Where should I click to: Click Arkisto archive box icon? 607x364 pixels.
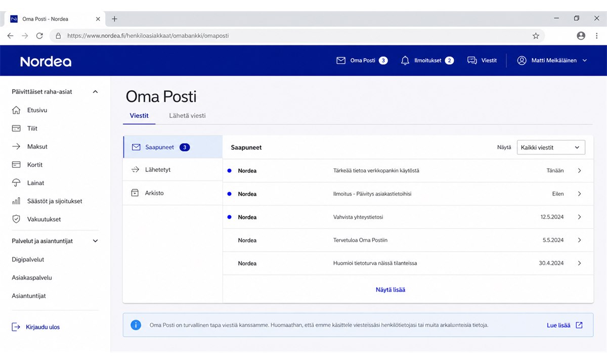pos(135,193)
